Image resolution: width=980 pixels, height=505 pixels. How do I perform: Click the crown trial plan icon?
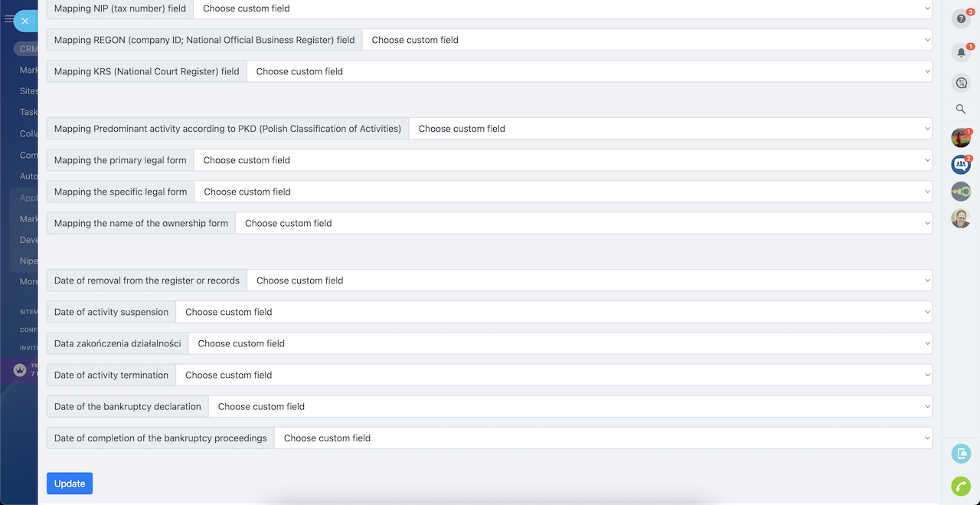click(x=20, y=370)
